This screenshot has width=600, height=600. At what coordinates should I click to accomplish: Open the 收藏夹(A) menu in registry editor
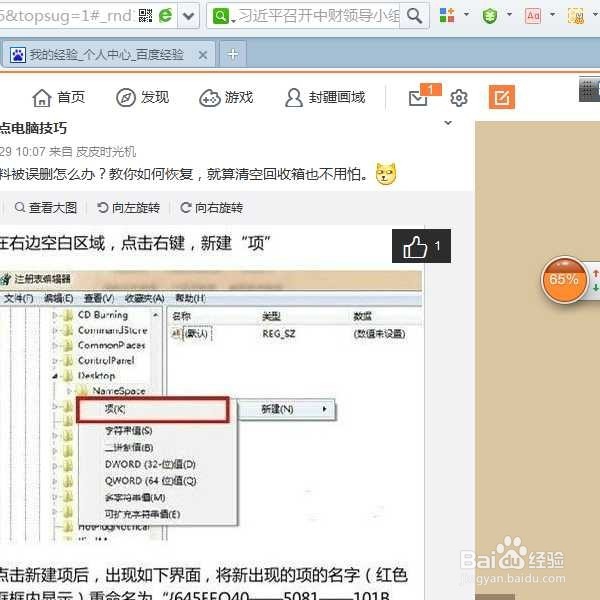pos(145,298)
